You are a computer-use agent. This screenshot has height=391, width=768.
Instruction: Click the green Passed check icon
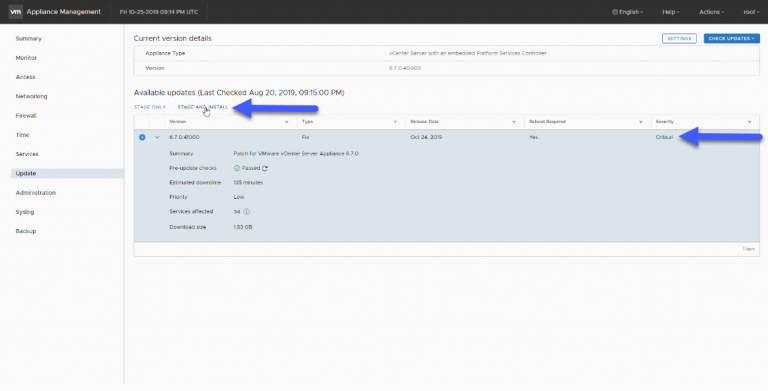pos(237,168)
